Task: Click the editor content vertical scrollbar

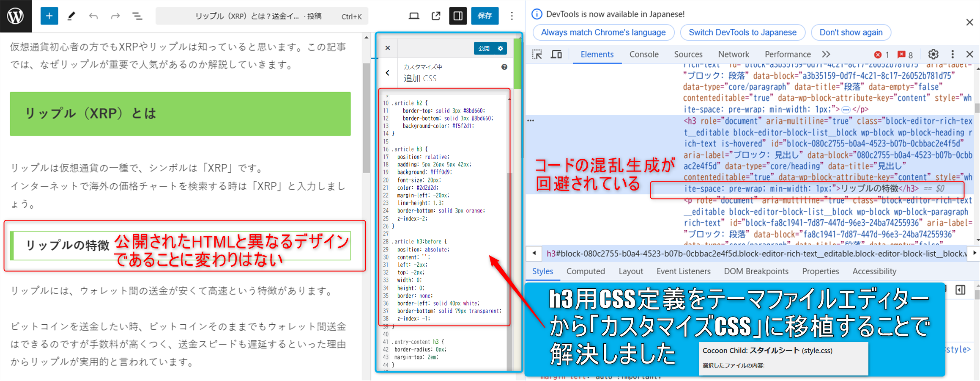Action: coord(366,119)
